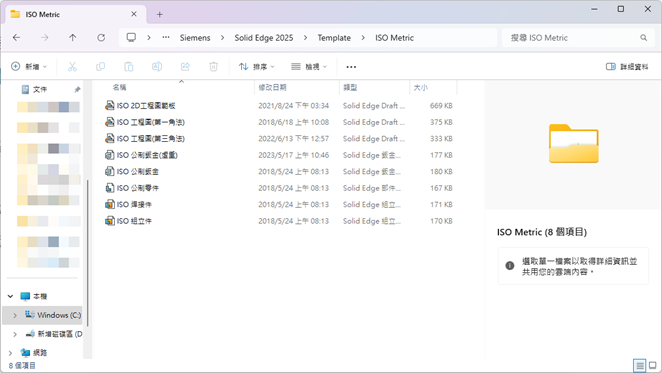Refresh the ISO Metric folder view
The image size is (662, 373).
coord(101,38)
